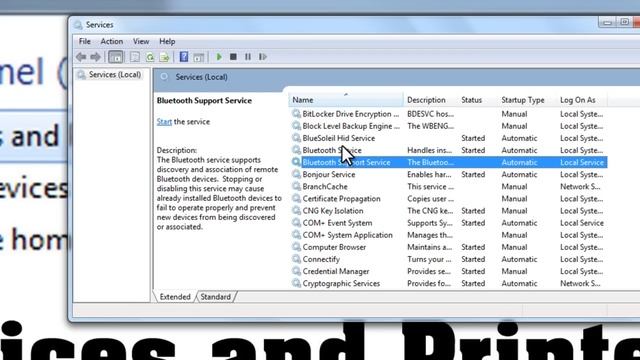This screenshot has height=360, width=640.
Task: Click the Back arrow in Services toolbar
Action: coord(81,57)
